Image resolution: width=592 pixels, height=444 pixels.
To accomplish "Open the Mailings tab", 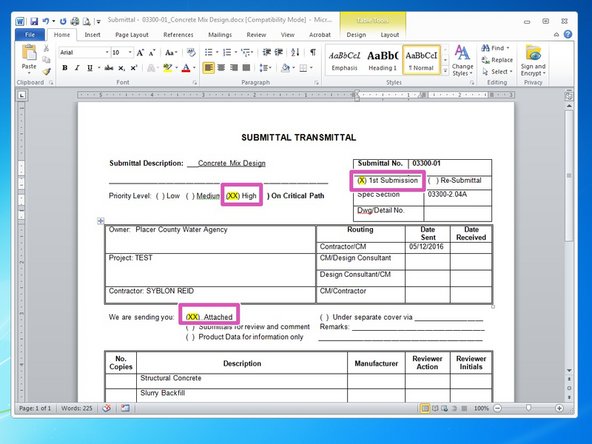I will tap(220, 35).
